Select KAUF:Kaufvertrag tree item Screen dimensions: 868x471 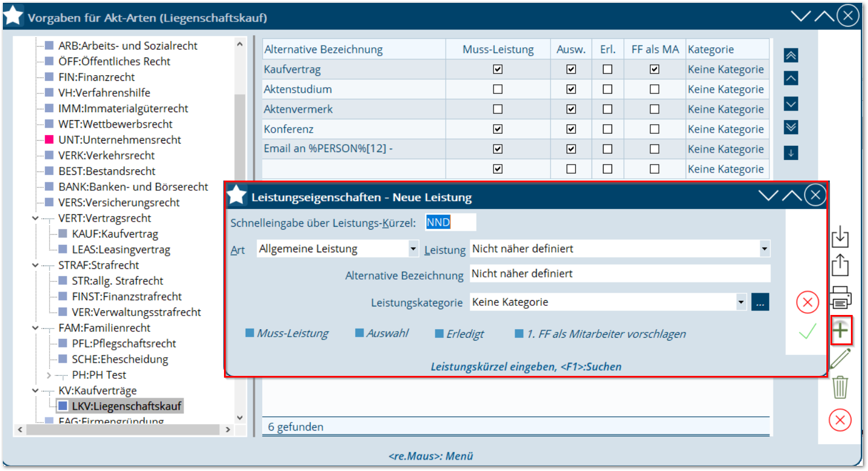click(x=115, y=234)
